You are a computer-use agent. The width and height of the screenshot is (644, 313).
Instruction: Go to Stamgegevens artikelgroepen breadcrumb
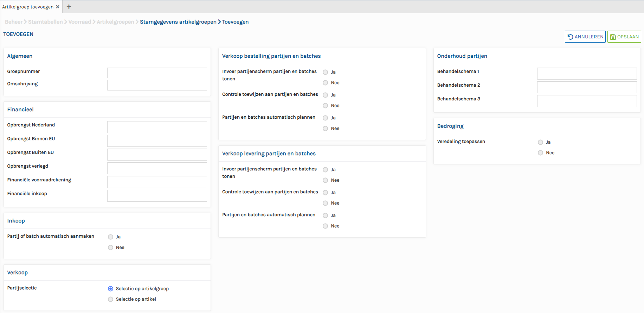178,22
